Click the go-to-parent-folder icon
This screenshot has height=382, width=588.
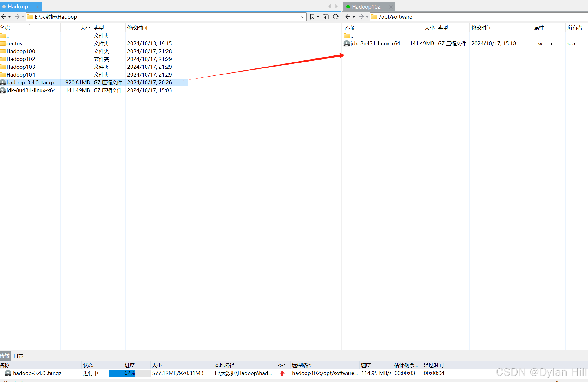coord(325,17)
